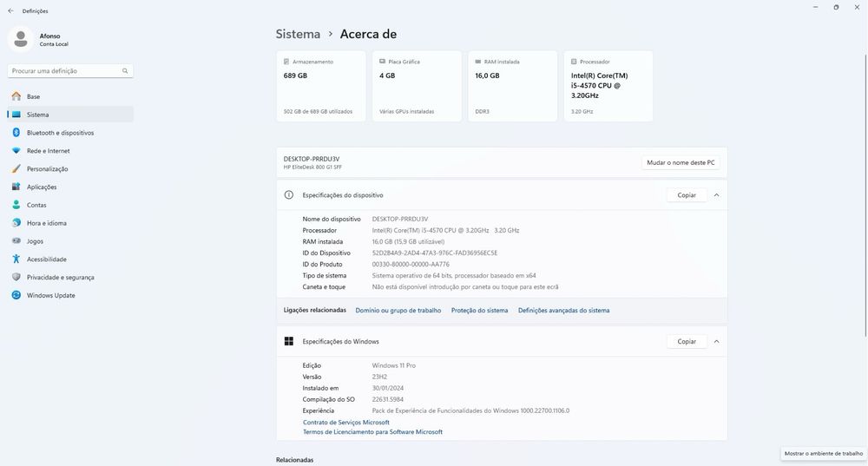Open Rede e Internet settings

click(48, 151)
